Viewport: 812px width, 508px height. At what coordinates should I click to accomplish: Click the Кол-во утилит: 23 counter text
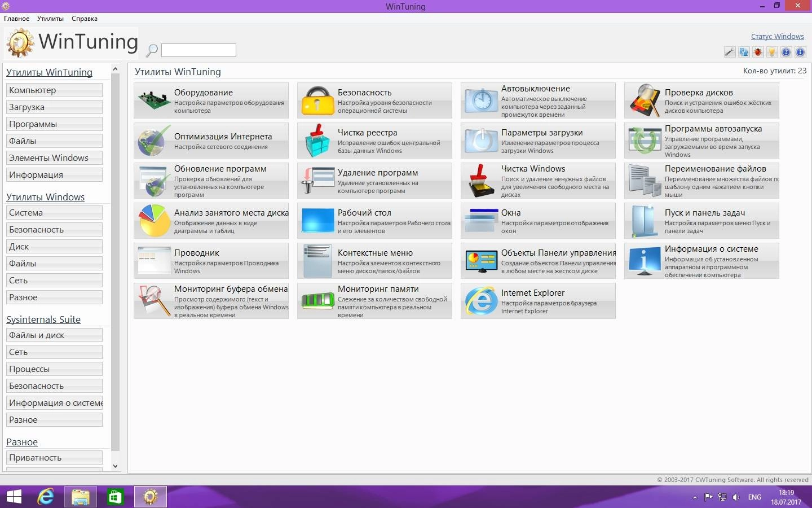click(775, 71)
